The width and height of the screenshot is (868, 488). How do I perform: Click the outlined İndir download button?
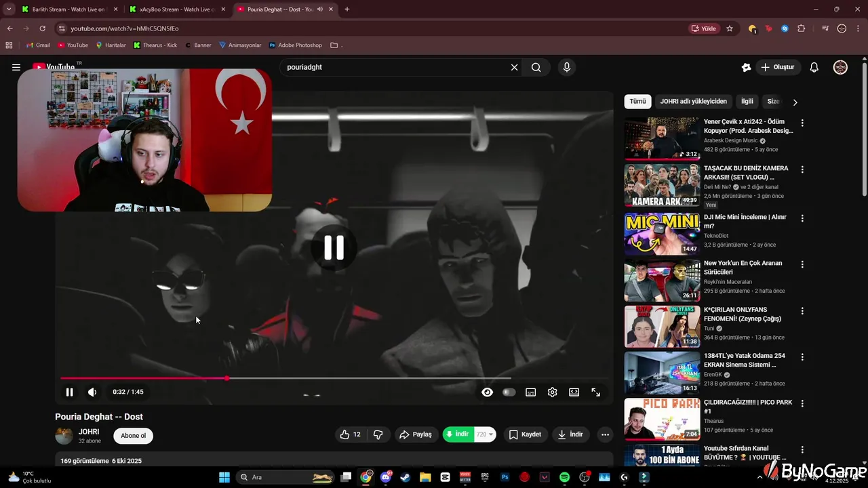[x=570, y=434]
